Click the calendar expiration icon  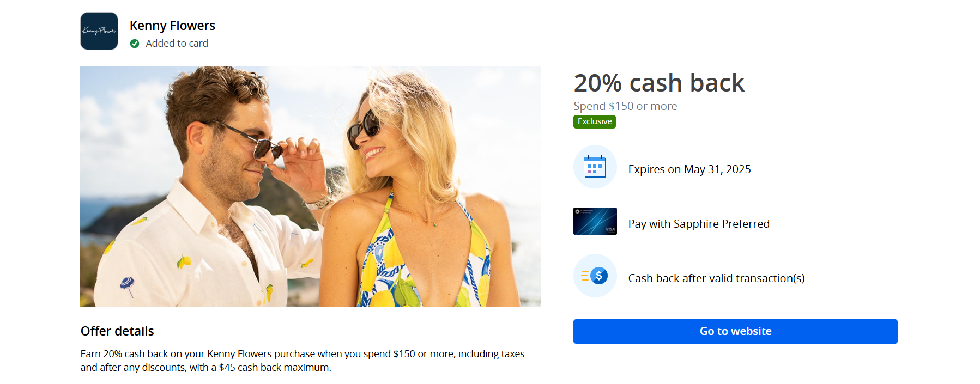tap(595, 167)
